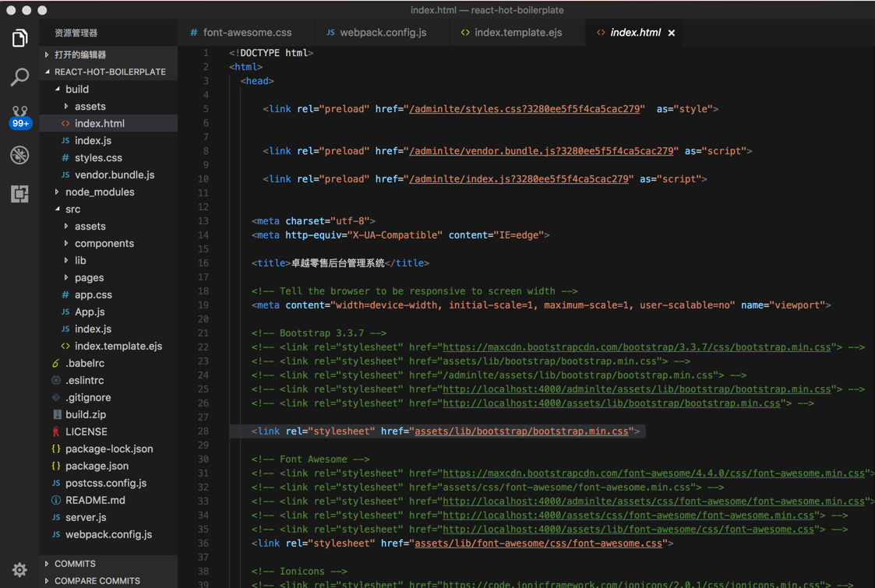Switch to the webpack.config.js tab

(x=383, y=33)
